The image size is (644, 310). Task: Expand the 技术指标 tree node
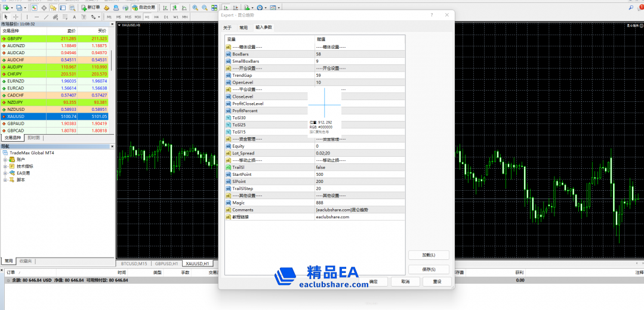tap(5, 166)
